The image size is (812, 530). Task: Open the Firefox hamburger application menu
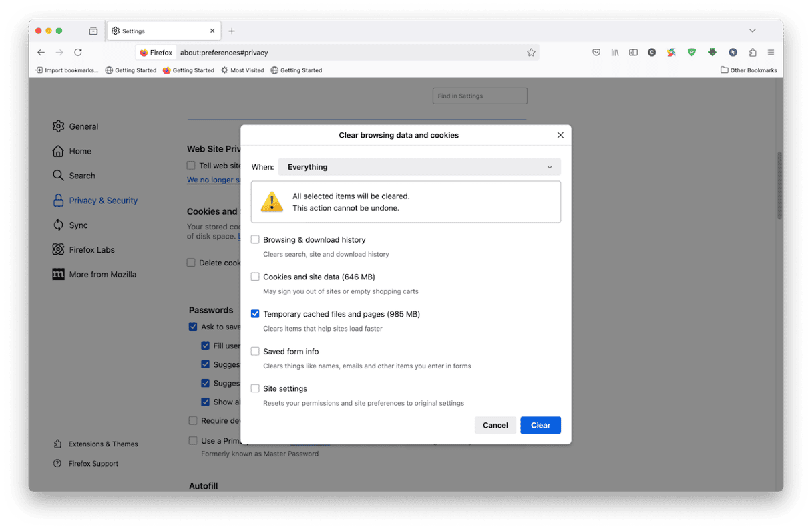point(771,52)
